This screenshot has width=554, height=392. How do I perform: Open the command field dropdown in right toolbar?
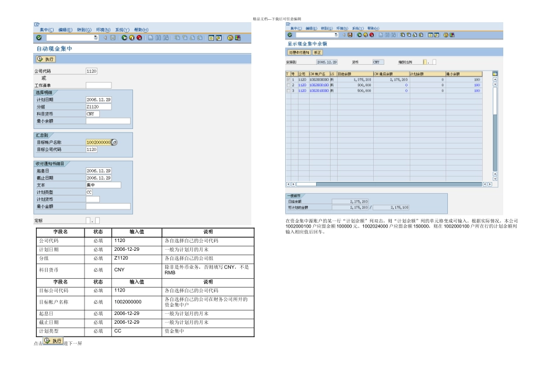(336, 35)
